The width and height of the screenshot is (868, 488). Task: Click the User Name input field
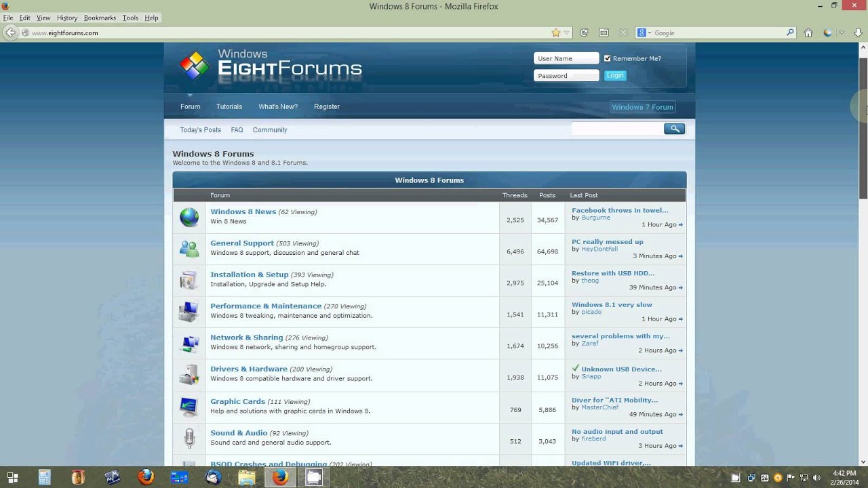(x=566, y=58)
